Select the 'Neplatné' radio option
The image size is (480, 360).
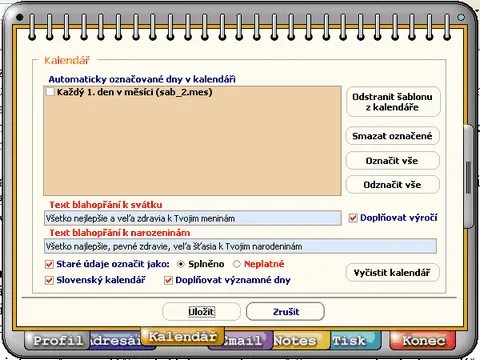[x=237, y=264]
